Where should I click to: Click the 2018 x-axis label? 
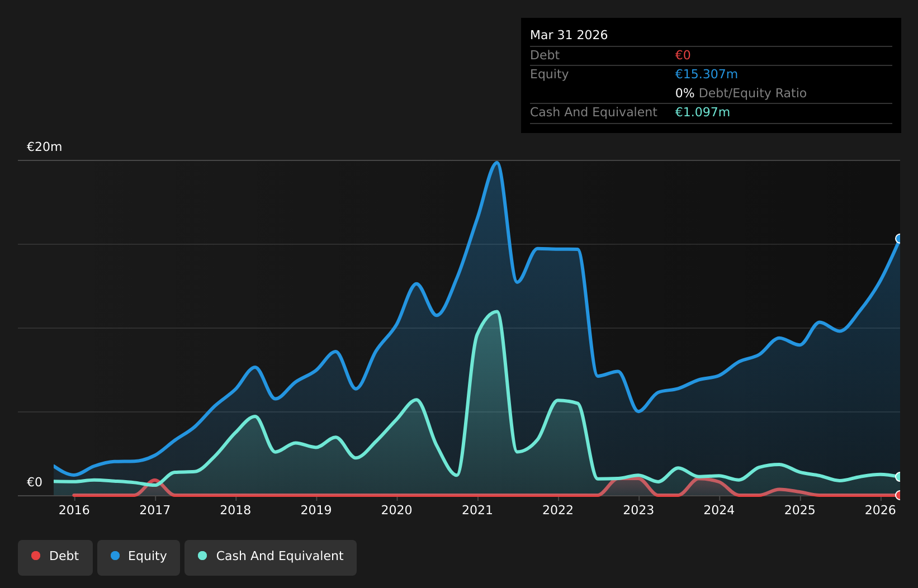[235, 510]
